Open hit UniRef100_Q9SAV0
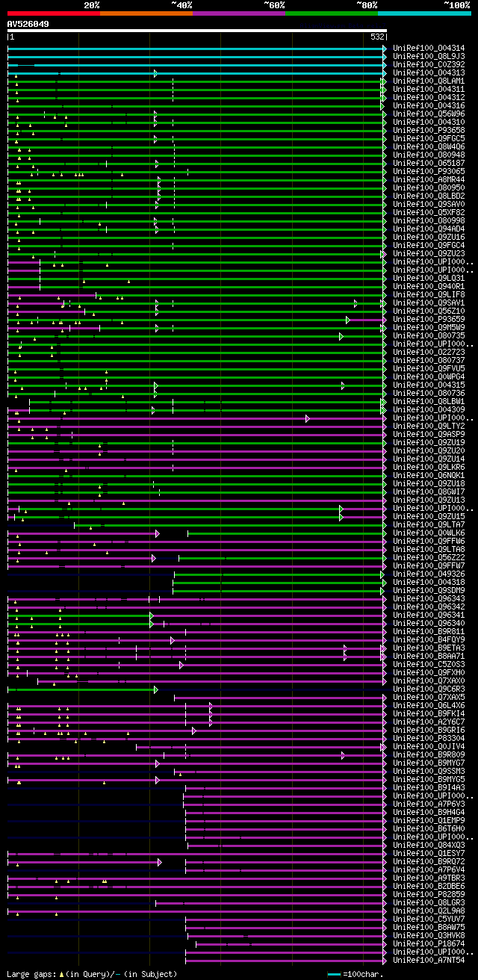 coord(429,205)
